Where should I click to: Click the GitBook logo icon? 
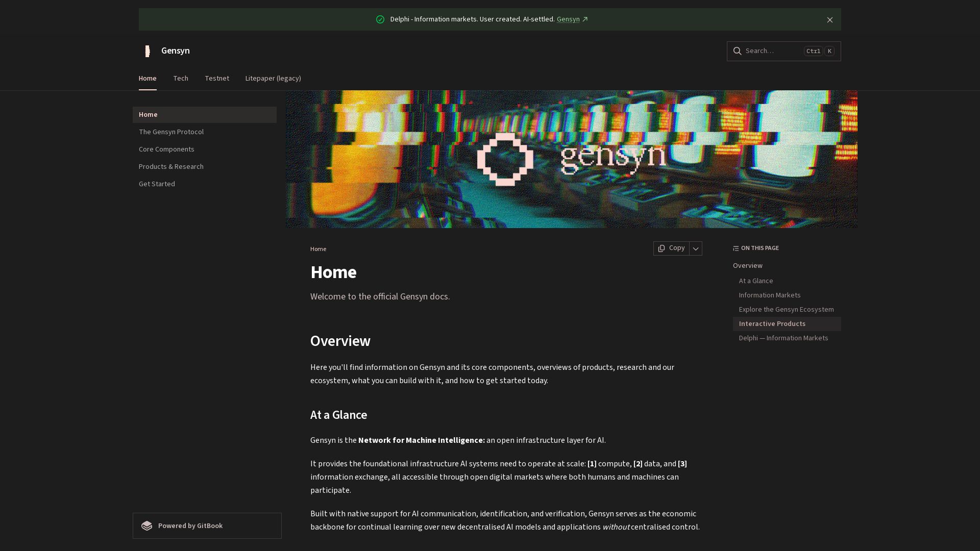[x=147, y=526]
